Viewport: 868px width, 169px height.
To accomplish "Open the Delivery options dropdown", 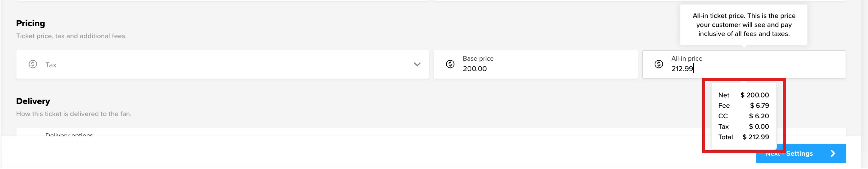I will click(431, 132).
